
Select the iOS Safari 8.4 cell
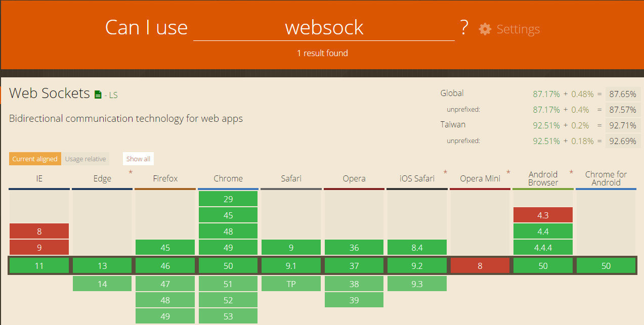coord(417,248)
